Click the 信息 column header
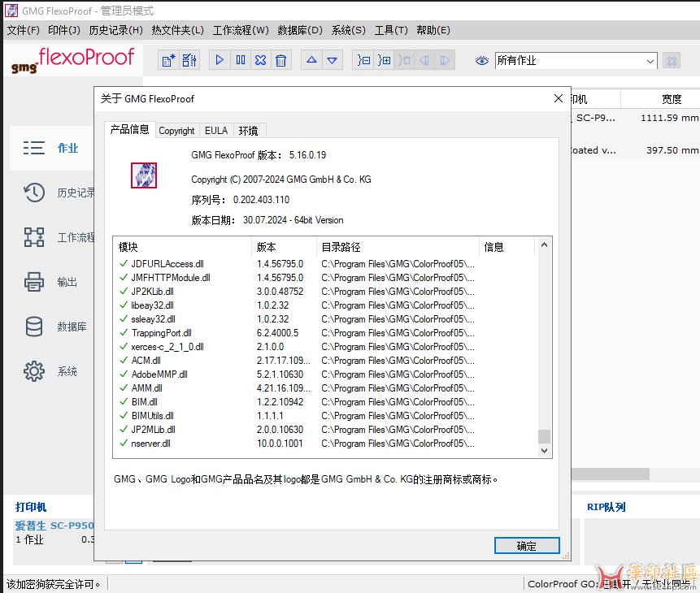Viewport: 700px width, 593px height. tap(507, 247)
